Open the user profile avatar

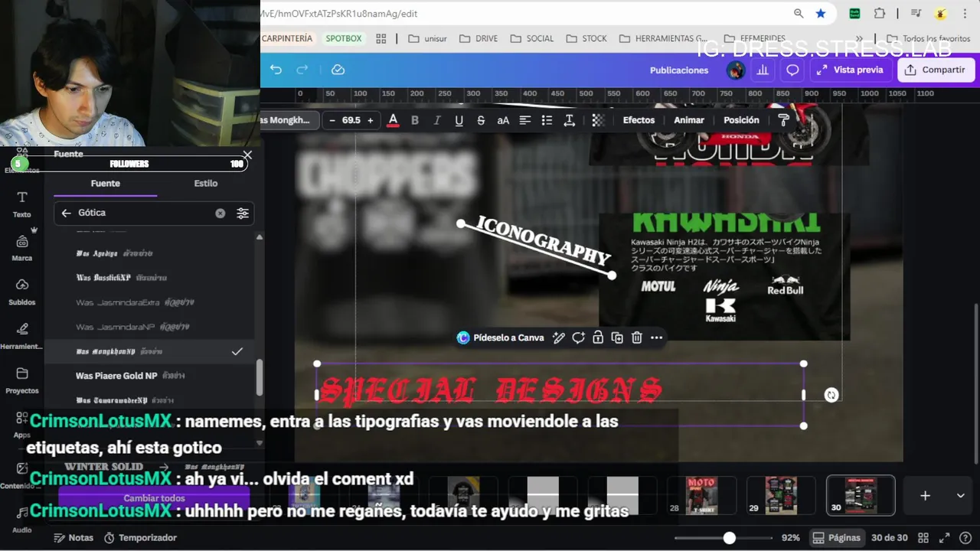coord(736,70)
